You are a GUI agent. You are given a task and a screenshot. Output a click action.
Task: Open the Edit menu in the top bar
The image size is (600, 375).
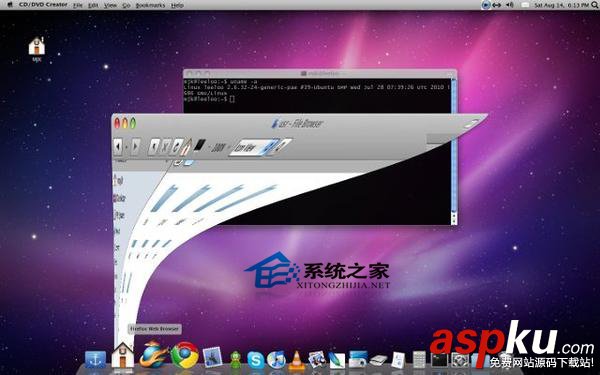coord(93,5)
